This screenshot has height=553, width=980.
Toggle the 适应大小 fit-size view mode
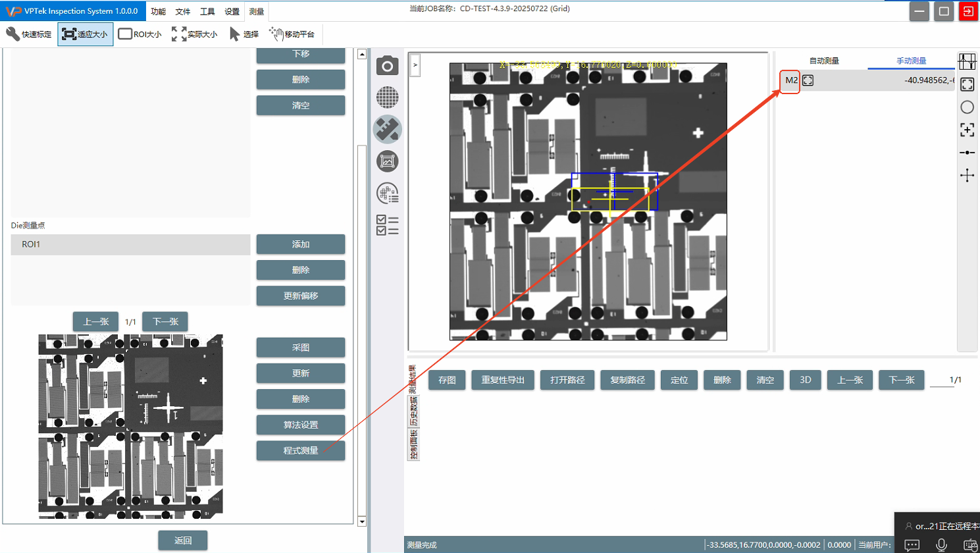coord(86,34)
